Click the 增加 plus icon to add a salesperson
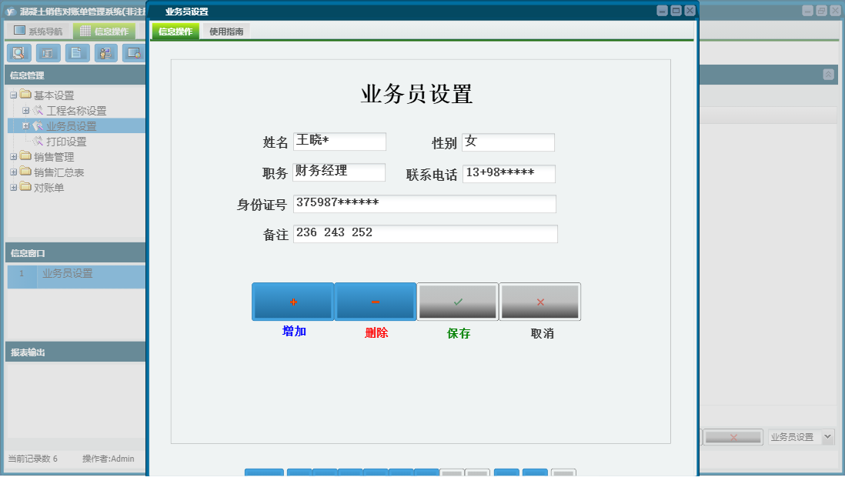 coord(292,301)
